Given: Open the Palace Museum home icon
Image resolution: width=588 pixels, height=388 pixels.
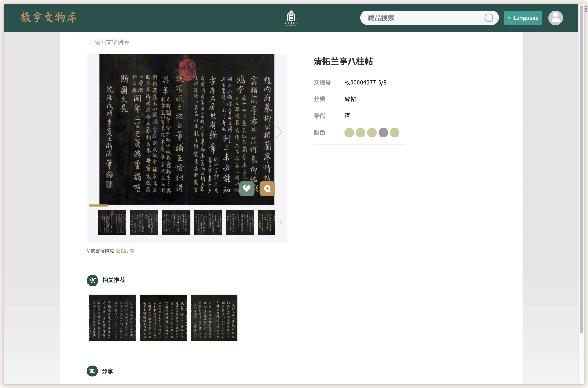Looking at the screenshot, I should (291, 18).
